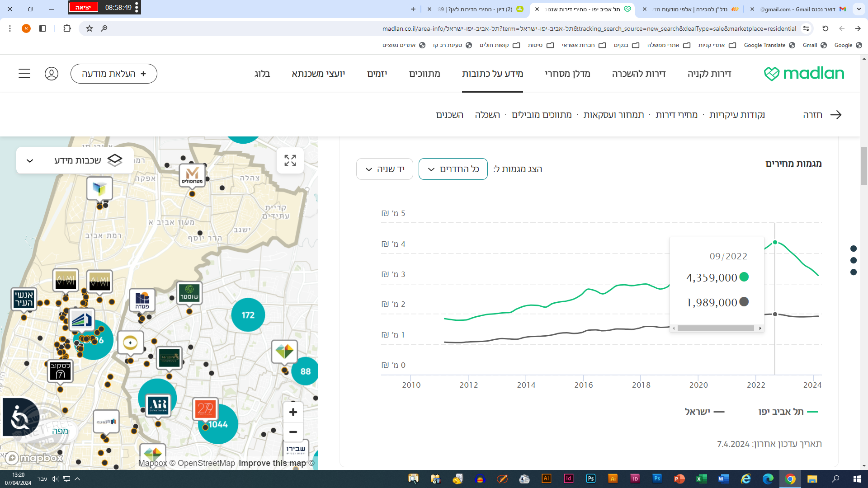Bookmark this page with star icon
Image resolution: width=868 pixels, height=488 pixels.
click(x=90, y=28)
